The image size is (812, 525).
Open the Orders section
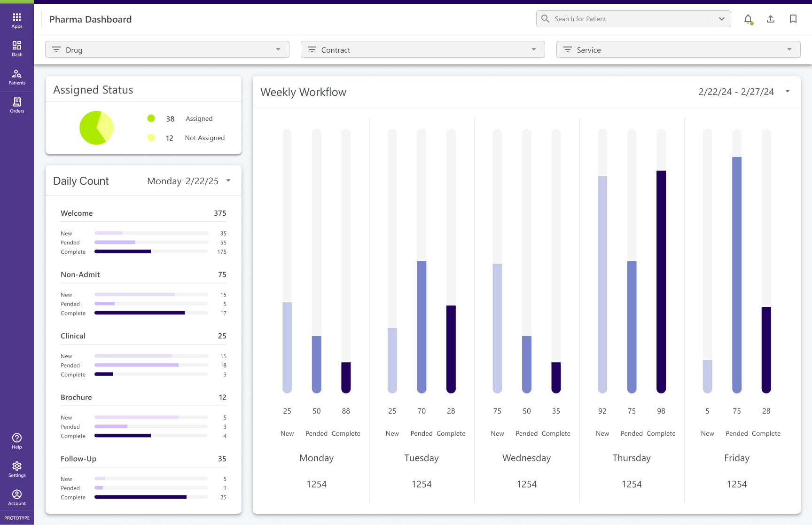(17, 105)
